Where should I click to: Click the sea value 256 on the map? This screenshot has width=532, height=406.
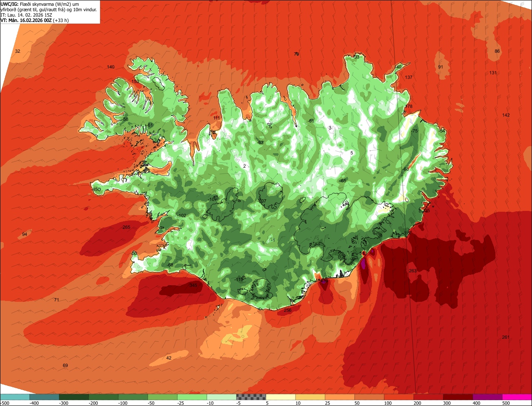288,310
